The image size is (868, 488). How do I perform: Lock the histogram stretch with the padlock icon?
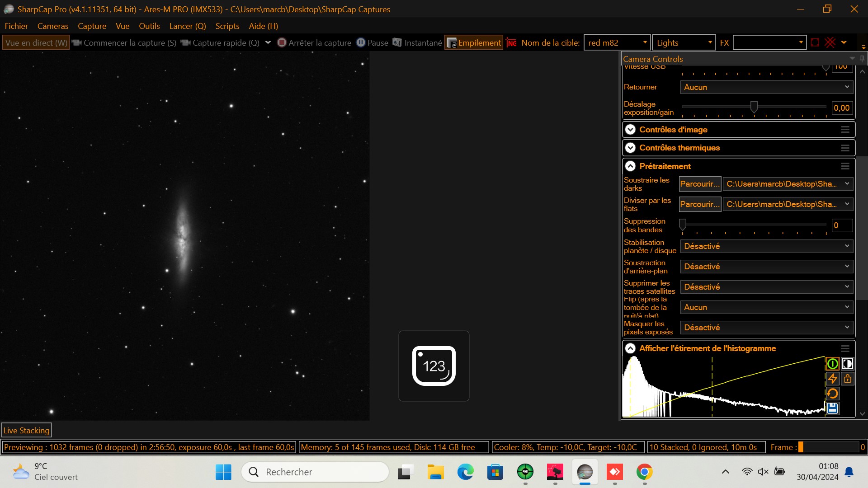848,379
